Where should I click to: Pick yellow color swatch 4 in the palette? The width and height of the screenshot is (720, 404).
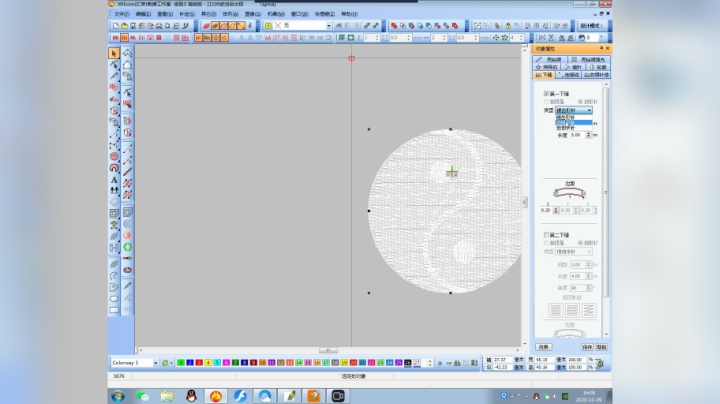tap(208, 363)
